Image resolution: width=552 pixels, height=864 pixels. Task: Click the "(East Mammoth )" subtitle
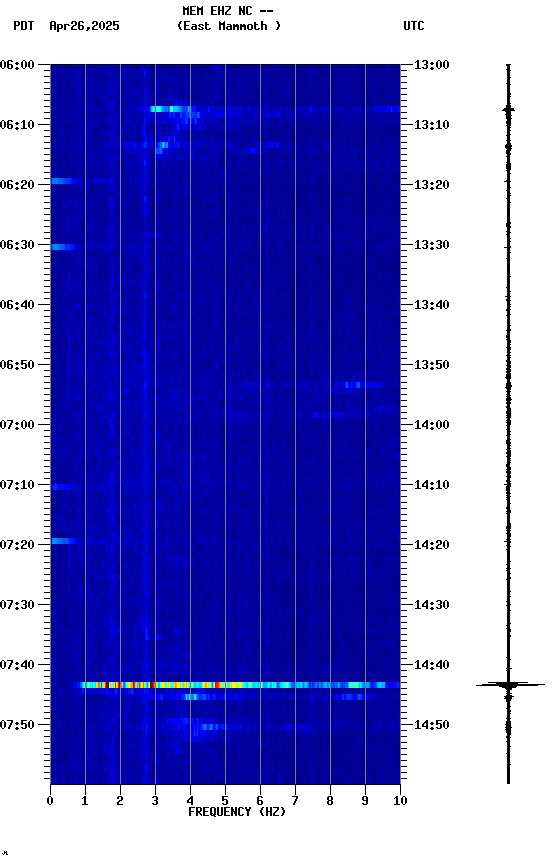(x=229, y=26)
